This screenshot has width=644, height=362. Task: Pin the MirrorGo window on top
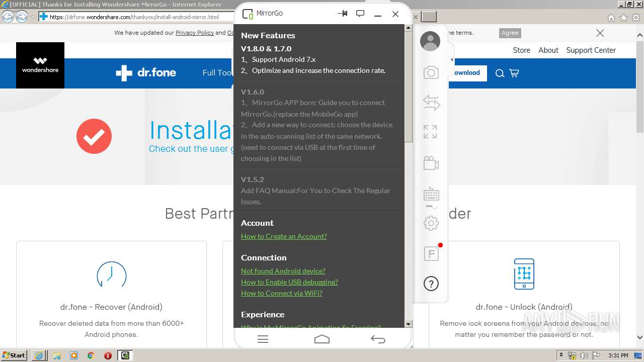pyautogui.click(x=343, y=14)
